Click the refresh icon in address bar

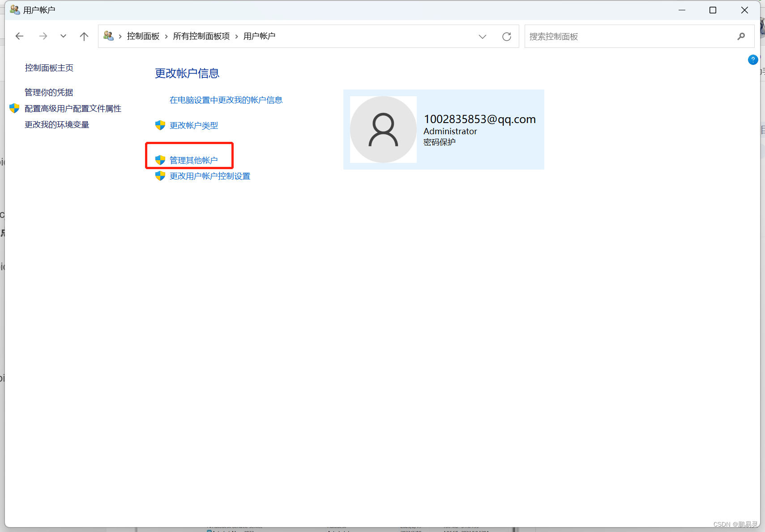507,36
